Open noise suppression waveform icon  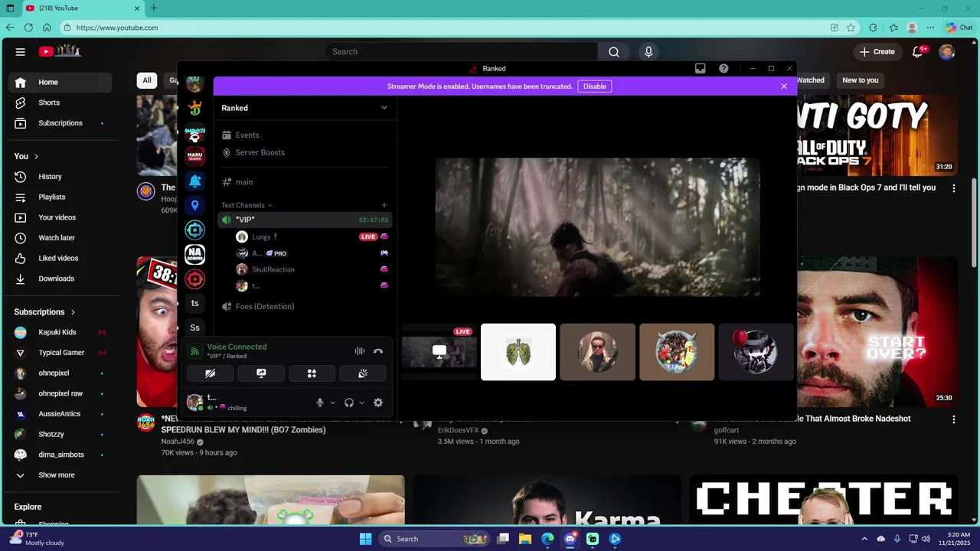359,351
